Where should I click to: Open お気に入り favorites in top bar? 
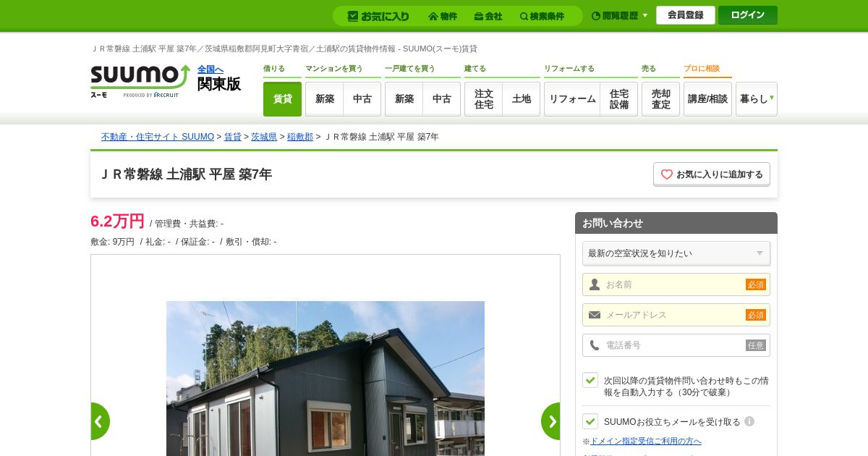tap(378, 16)
